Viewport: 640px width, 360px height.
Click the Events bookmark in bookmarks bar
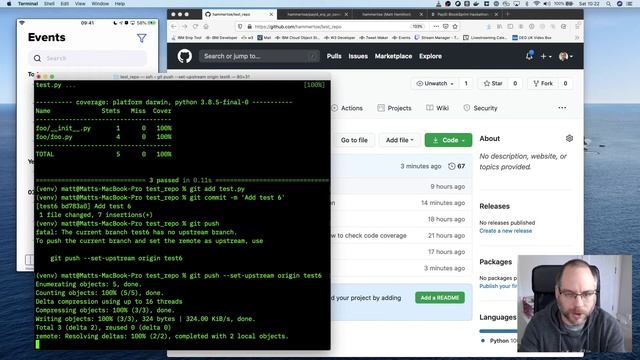(x=401, y=38)
